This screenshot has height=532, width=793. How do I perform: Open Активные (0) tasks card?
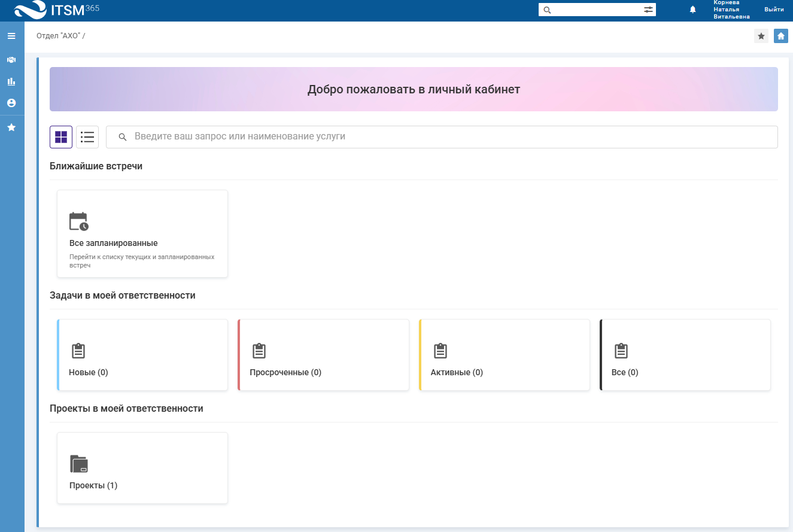(505, 355)
